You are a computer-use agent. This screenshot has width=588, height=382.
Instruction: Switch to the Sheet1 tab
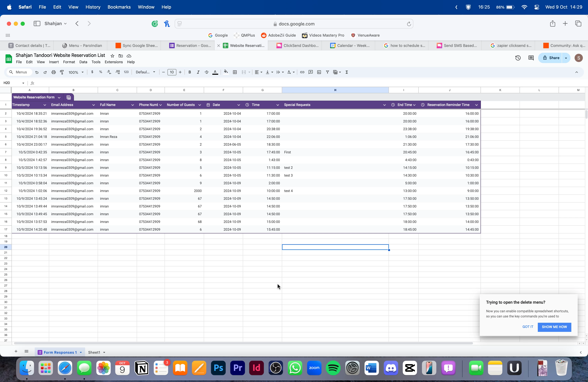(94, 352)
